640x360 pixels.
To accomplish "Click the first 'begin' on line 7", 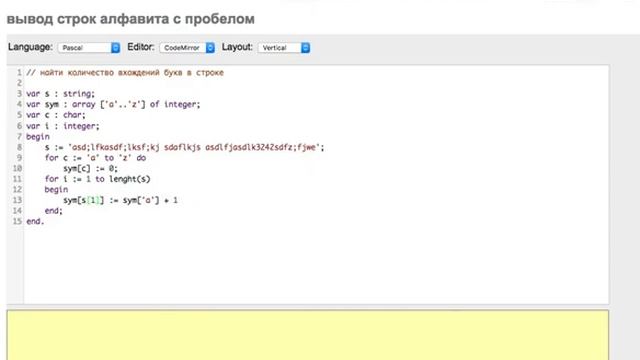I will [38, 137].
